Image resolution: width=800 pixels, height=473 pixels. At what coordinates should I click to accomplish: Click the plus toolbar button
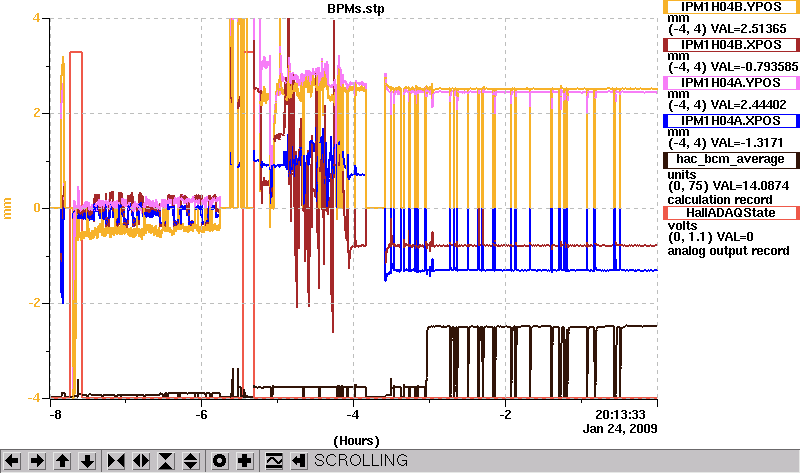245,461
